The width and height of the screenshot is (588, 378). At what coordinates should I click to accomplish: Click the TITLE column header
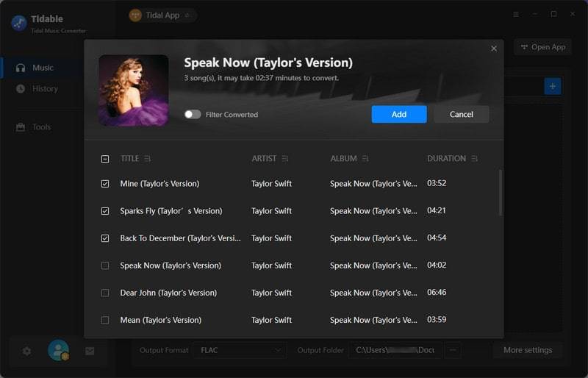coord(129,159)
